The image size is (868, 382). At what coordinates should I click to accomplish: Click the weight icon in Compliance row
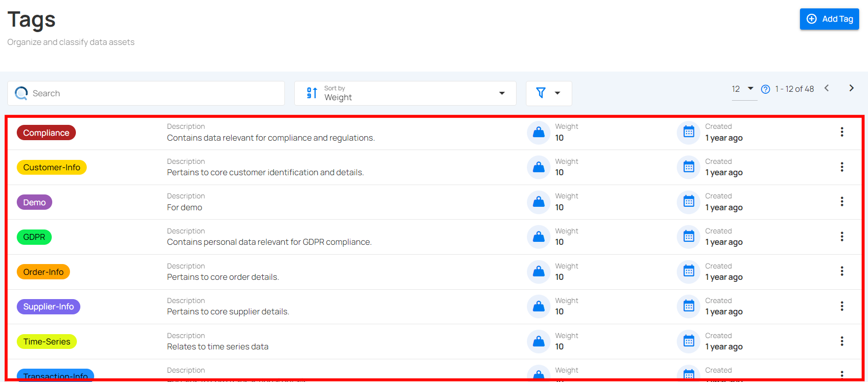pyautogui.click(x=539, y=132)
